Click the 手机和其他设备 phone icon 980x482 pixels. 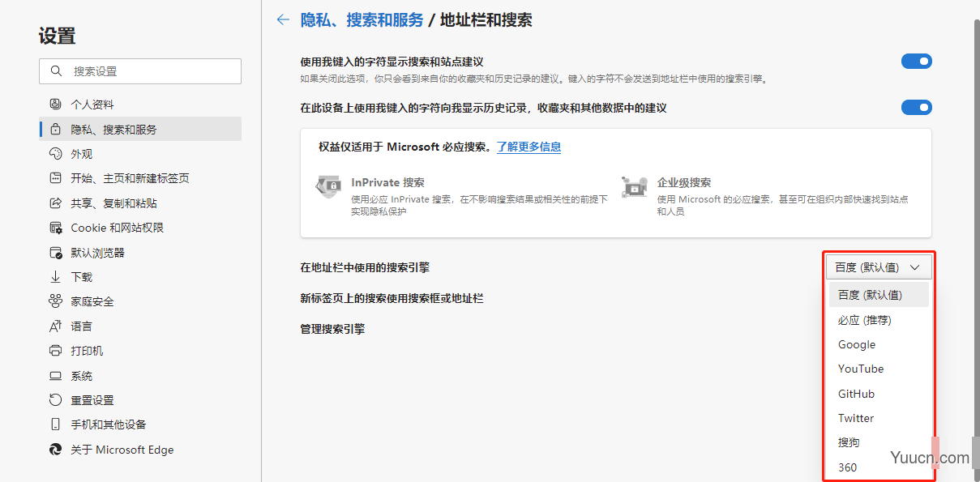[x=55, y=424]
